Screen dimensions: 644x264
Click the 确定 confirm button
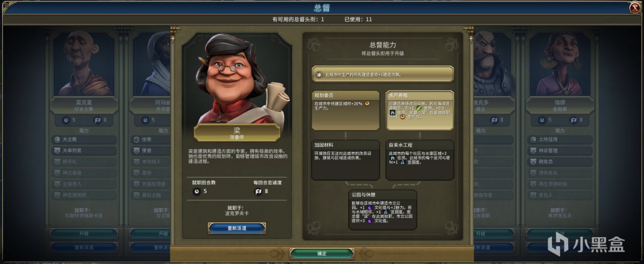322,253
